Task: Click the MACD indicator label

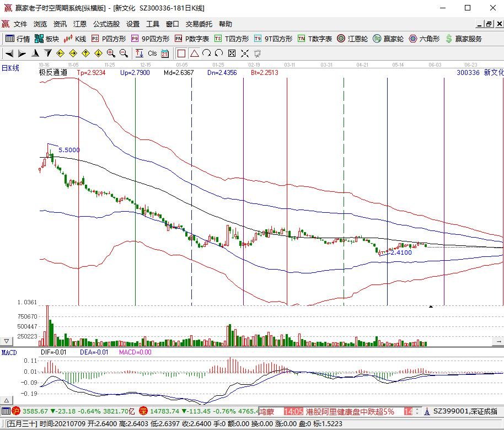Action: click(9, 353)
